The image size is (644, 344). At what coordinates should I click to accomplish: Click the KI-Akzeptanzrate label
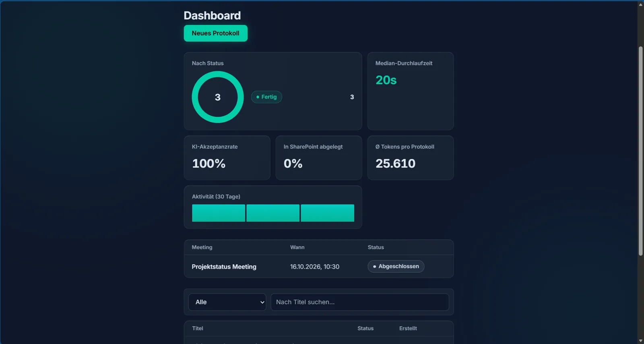215,147
